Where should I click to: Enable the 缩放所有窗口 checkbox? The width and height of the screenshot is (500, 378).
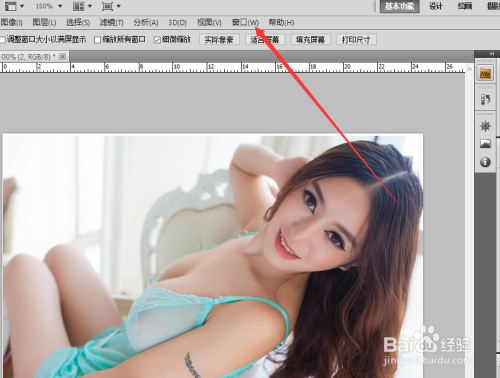[97, 40]
